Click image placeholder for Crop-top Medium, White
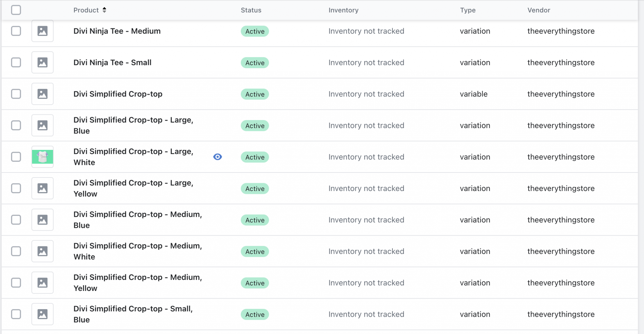 pyautogui.click(x=42, y=251)
